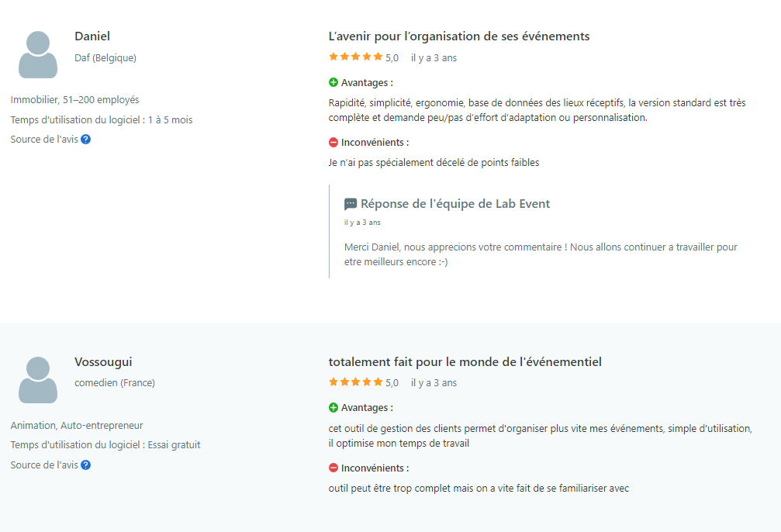The width and height of the screenshot is (781, 532).
Task: Click Vossougui's profile avatar
Action: click(38, 380)
